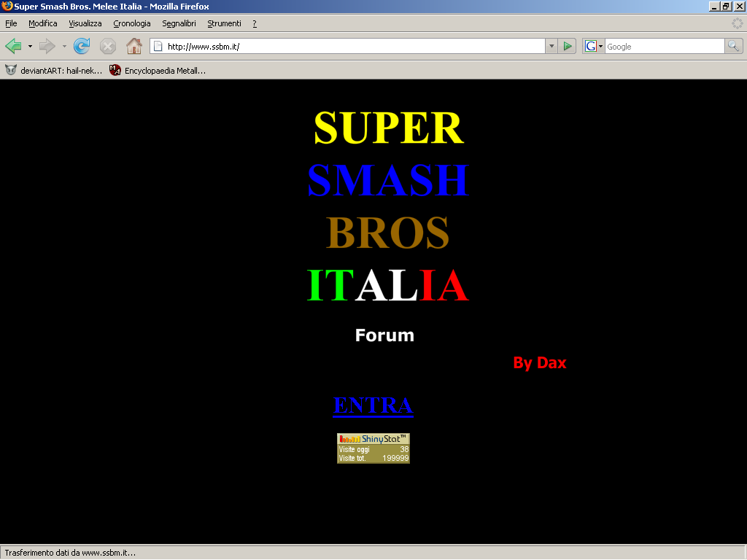Image resolution: width=747 pixels, height=560 pixels.
Task: Click the status bar transfer message
Action: (70, 553)
